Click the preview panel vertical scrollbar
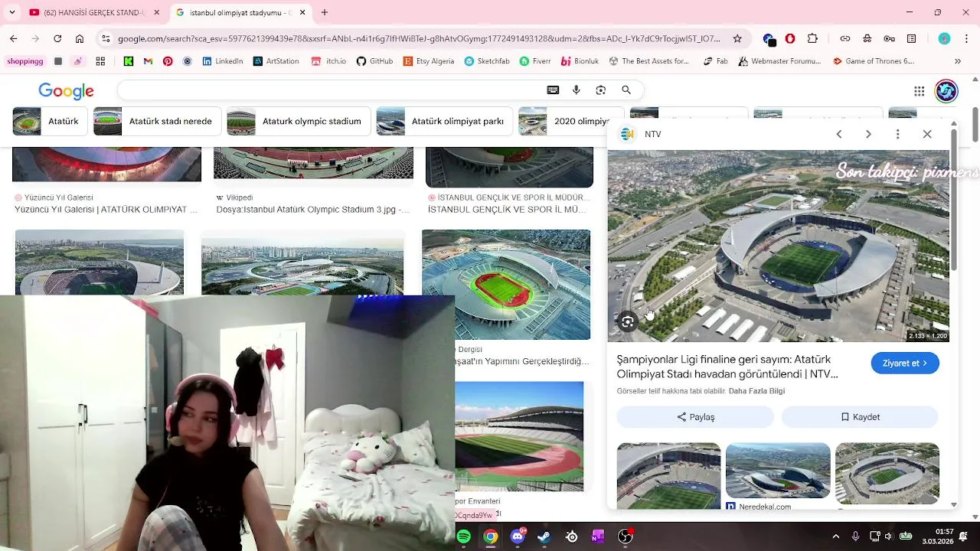This screenshot has height=551, width=980. click(953, 199)
